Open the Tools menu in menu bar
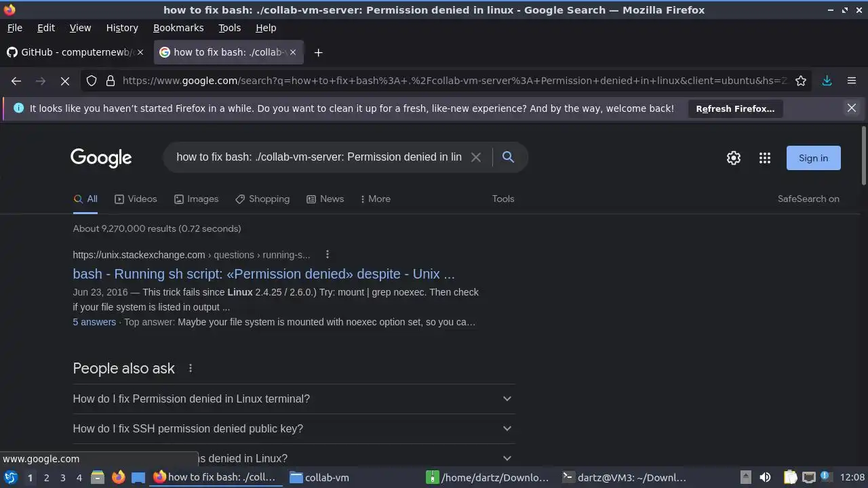The image size is (868, 488). tap(229, 28)
